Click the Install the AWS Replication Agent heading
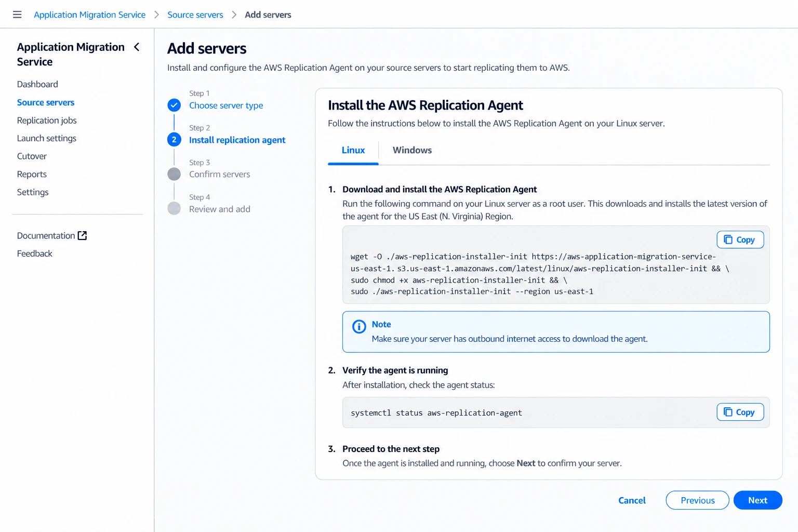The image size is (798, 532). click(x=425, y=105)
